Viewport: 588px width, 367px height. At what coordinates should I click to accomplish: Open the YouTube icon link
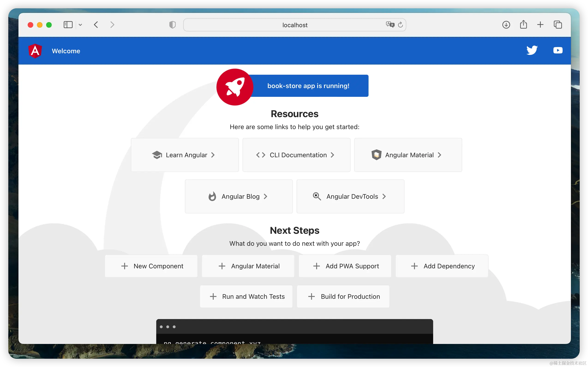(558, 50)
